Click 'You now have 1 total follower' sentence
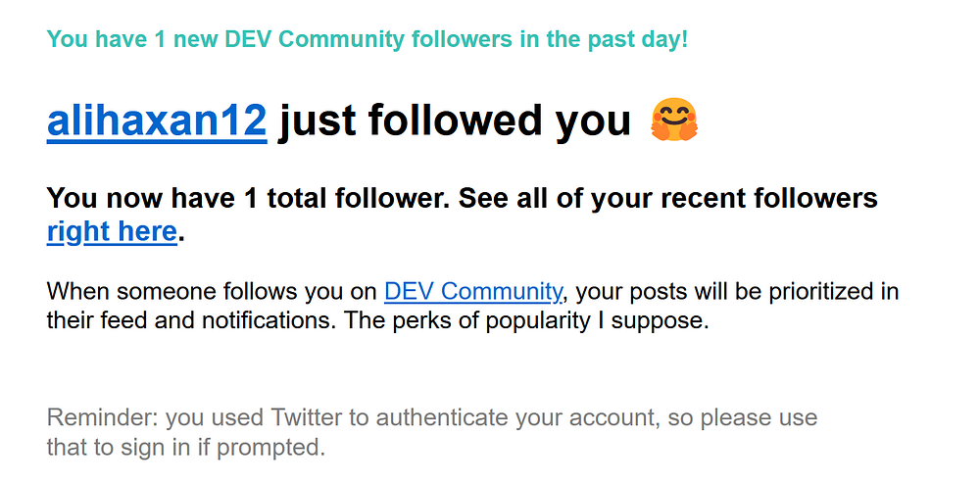This screenshot has height=484, width=980. [248, 198]
